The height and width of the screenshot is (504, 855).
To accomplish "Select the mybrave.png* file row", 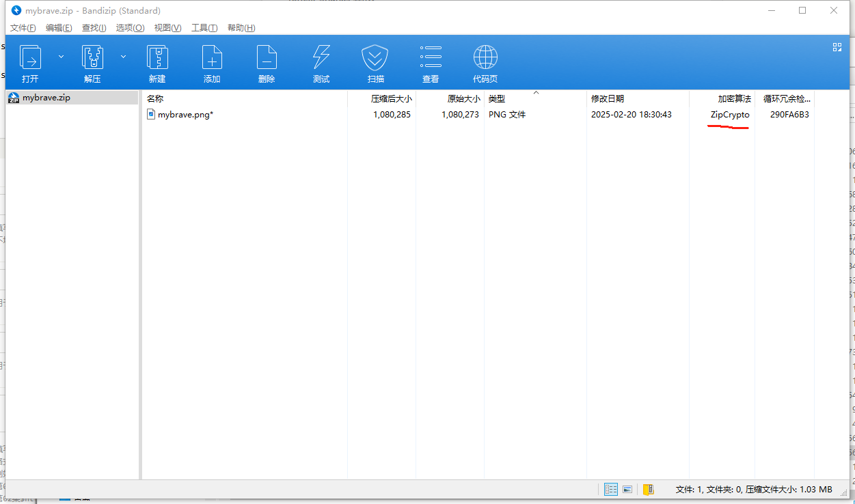I will tap(478, 115).
